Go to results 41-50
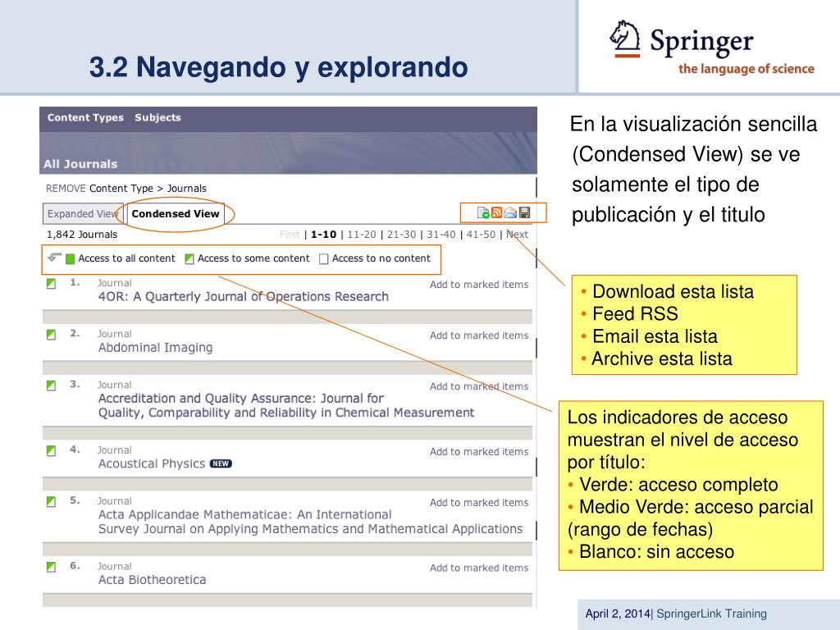This screenshot has width=840, height=630. pyautogui.click(x=481, y=234)
